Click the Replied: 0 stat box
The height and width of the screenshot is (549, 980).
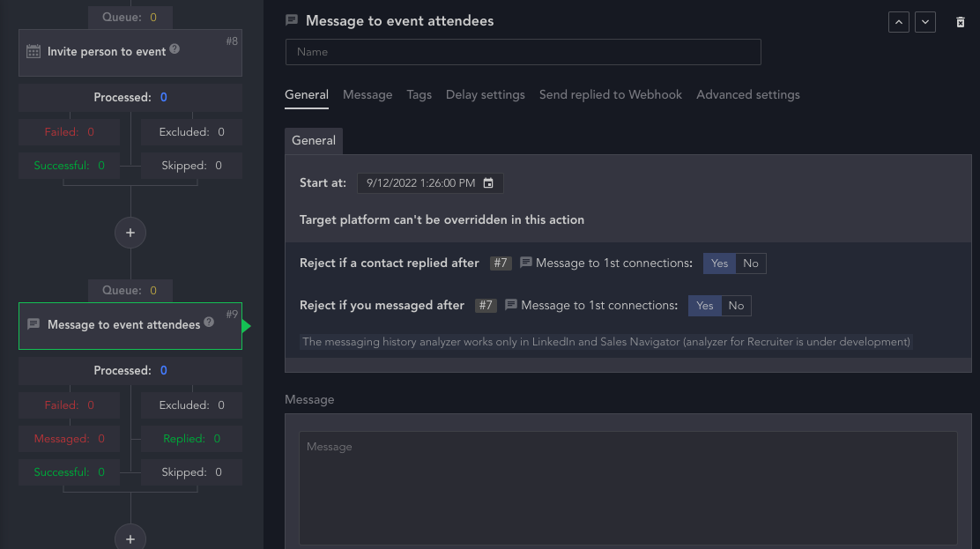(x=192, y=439)
